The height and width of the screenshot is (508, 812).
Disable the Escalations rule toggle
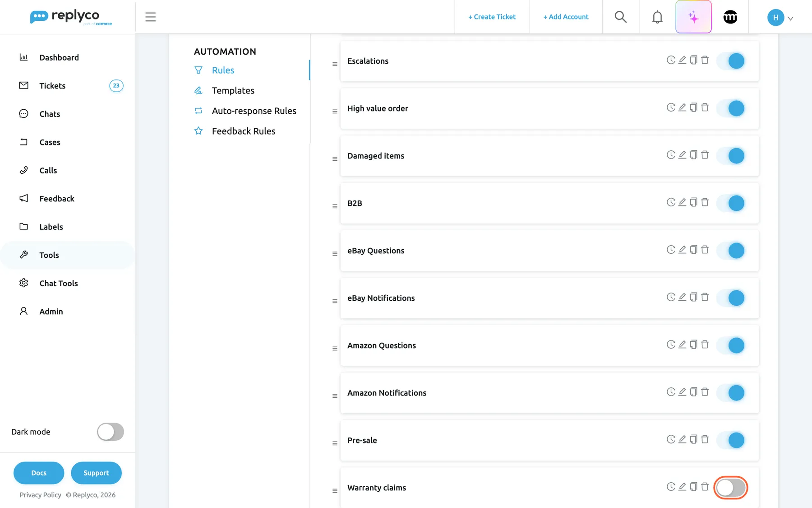(731, 61)
